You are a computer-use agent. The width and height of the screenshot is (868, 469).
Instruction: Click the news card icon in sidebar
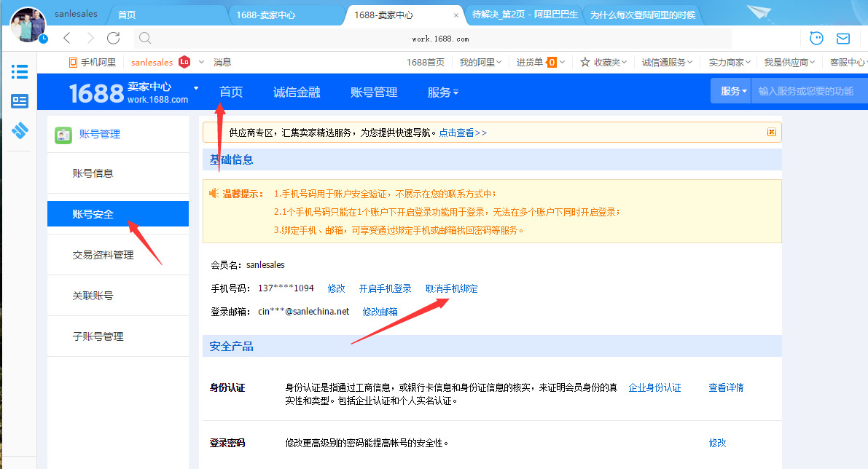(x=20, y=101)
